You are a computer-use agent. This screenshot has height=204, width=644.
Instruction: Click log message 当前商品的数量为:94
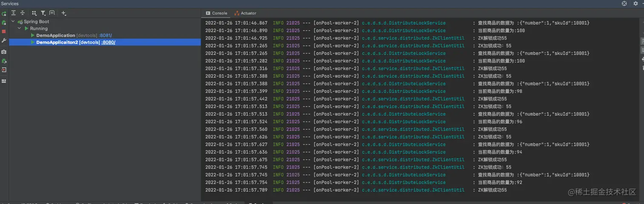500,152
